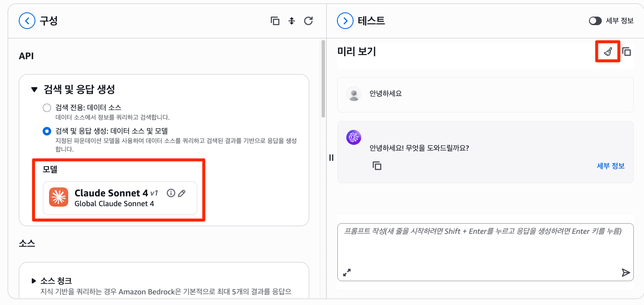The height and width of the screenshot is (305, 644).
Task: Click the refresh icon in the 구성 header
Action: (x=308, y=20)
